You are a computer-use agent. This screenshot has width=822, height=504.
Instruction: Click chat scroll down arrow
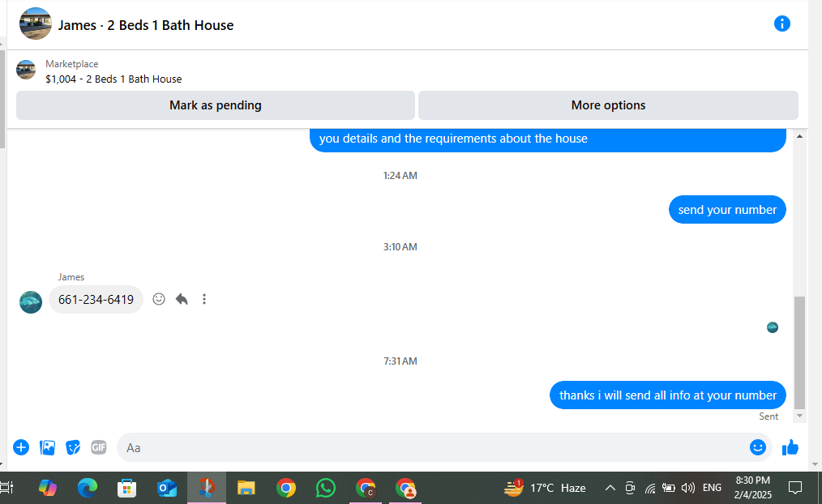pyautogui.click(x=799, y=416)
